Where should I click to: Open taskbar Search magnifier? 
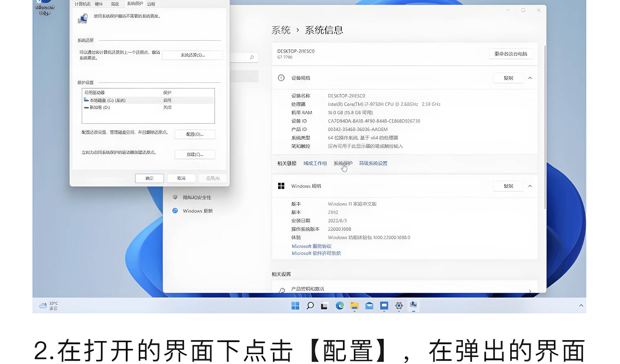pos(310,306)
